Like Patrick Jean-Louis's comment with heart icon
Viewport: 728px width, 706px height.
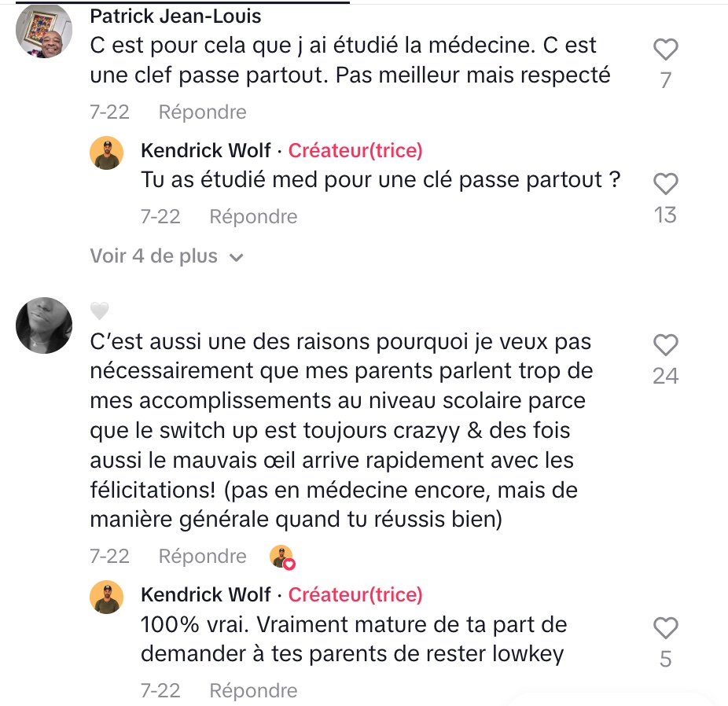click(666, 50)
